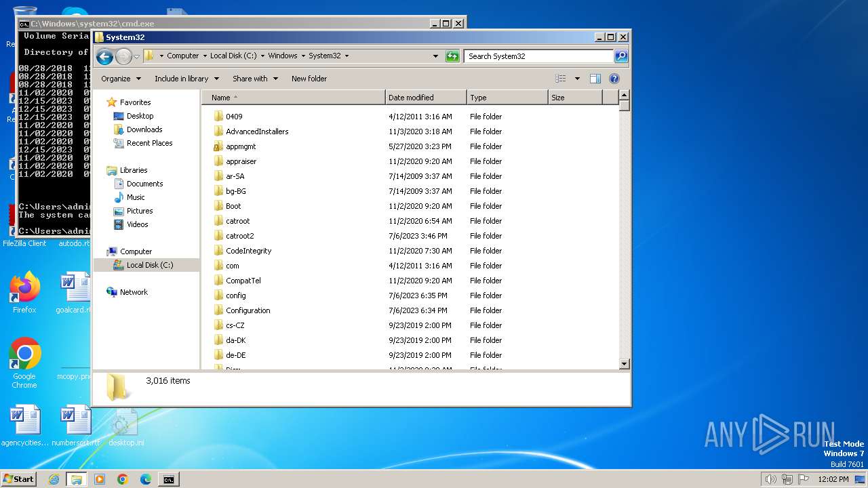Click the Explorer Forward arrow button

(123, 56)
